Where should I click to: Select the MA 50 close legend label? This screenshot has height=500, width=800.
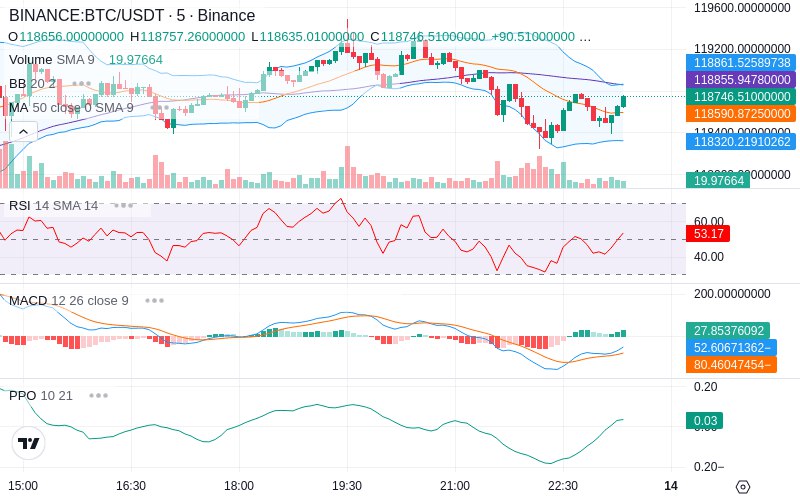click(x=71, y=108)
